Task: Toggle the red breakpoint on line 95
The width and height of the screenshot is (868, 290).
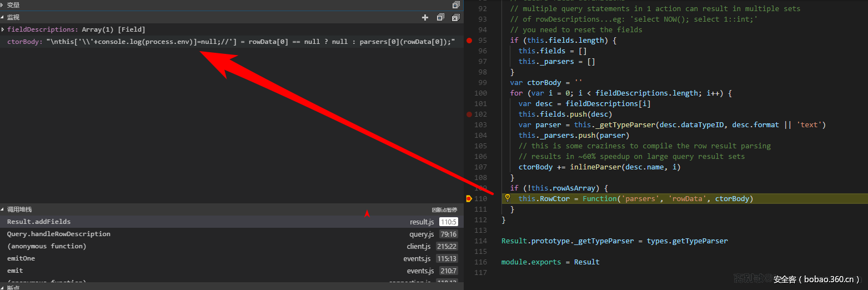Action: 469,41
